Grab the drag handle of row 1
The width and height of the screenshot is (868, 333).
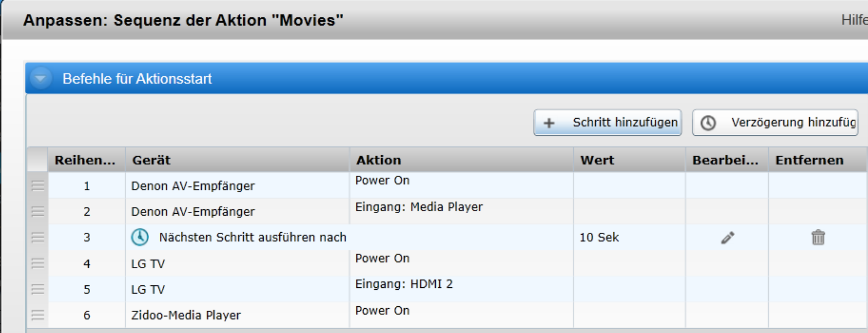38,186
